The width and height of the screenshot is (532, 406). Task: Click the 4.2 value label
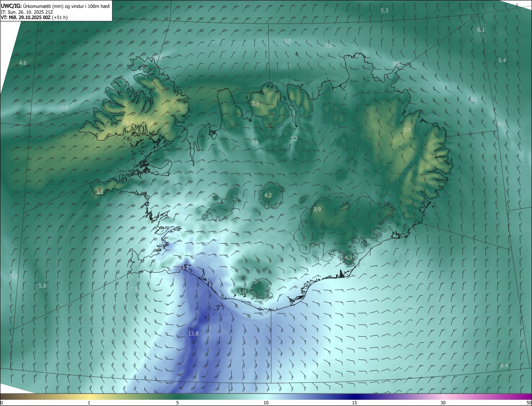[x=268, y=196]
